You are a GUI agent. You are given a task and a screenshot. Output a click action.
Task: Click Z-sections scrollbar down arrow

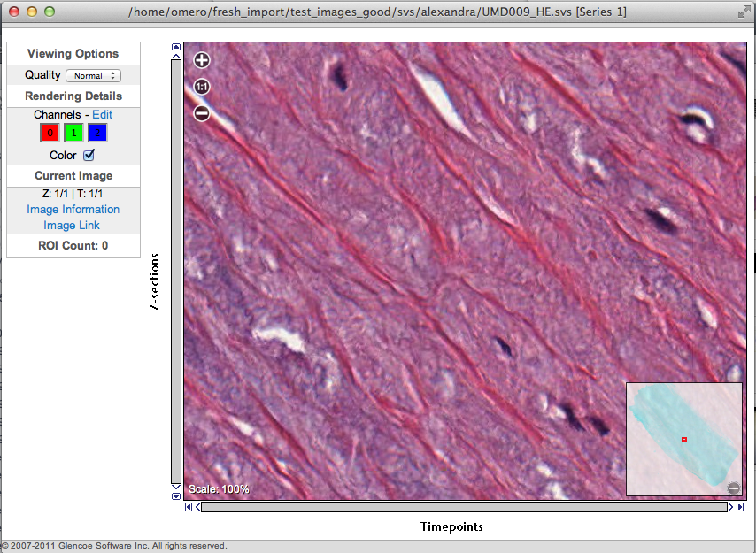(x=176, y=496)
